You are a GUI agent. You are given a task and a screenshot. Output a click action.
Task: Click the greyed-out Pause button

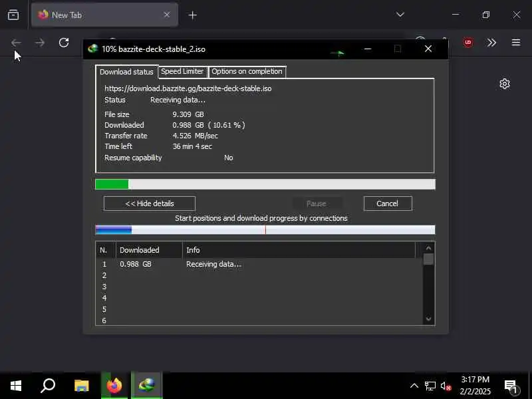click(317, 203)
